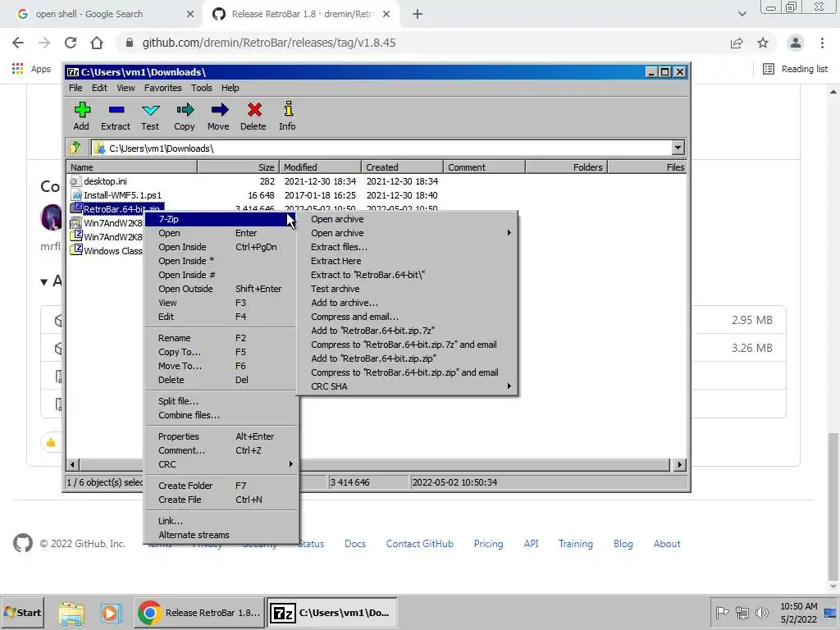840x630 pixels.
Task: Sort files by the Size column header
Action: pos(239,167)
